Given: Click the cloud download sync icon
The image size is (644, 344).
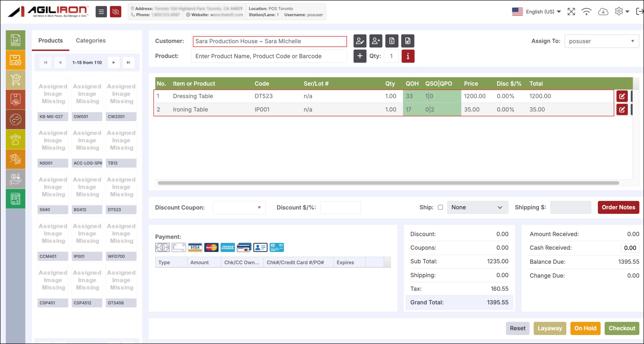Looking at the screenshot, I should pos(603,12).
